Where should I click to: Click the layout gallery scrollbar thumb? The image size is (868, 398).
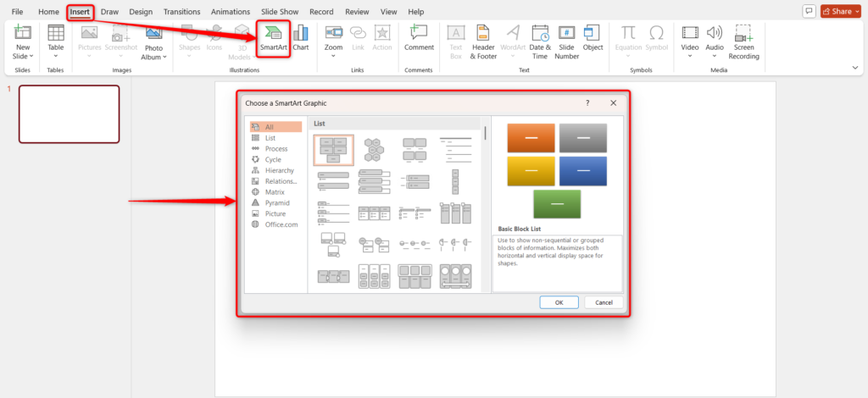[486, 133]
